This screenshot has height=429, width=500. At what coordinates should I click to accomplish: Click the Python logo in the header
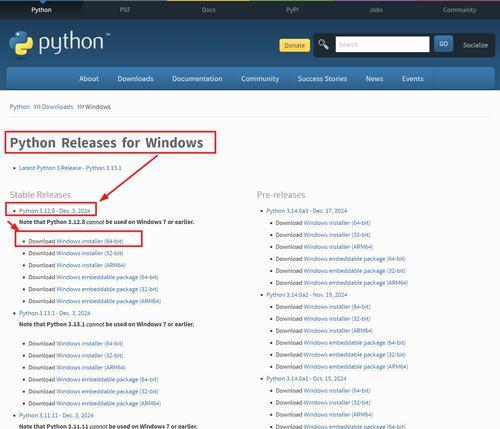point(59,43)
